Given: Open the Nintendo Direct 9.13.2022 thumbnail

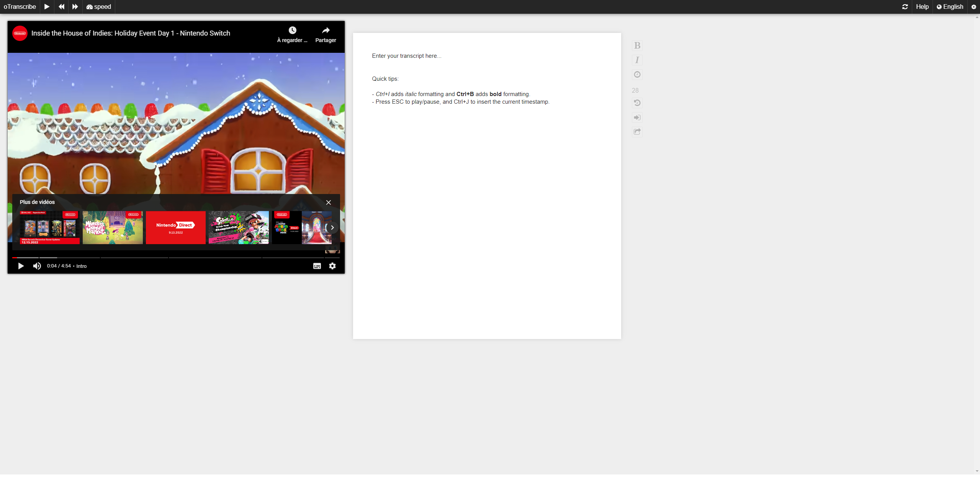Looking at the screenshot, I should pyautogui.click(x=176, y=227).
